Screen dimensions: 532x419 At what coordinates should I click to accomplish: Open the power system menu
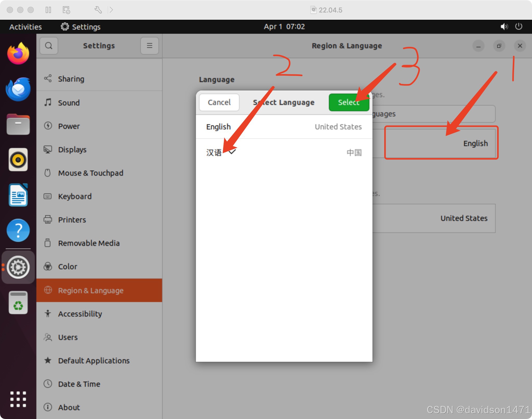click(x=518, y=27)
